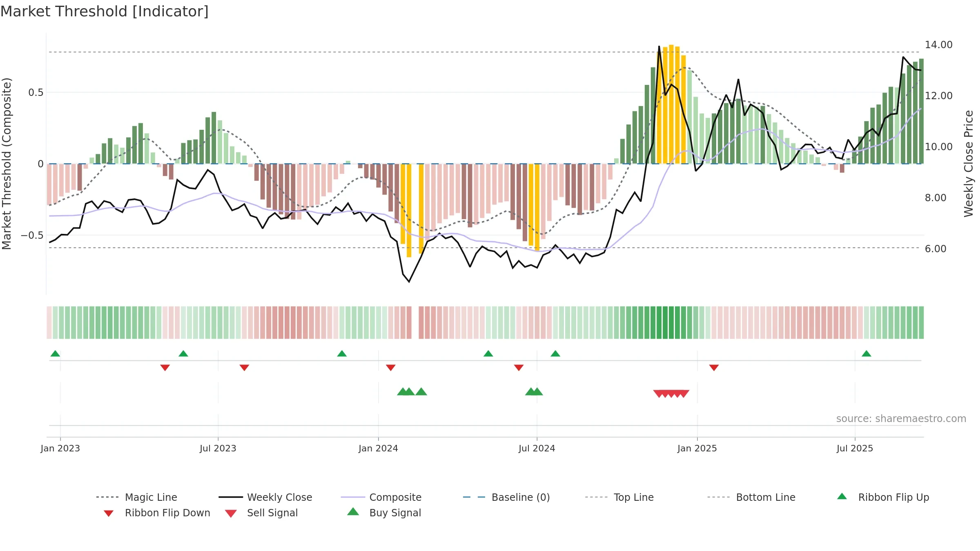Click the 12.00 price axis label
This screenshot has height=551, width=980.
(x=939, y=96)
